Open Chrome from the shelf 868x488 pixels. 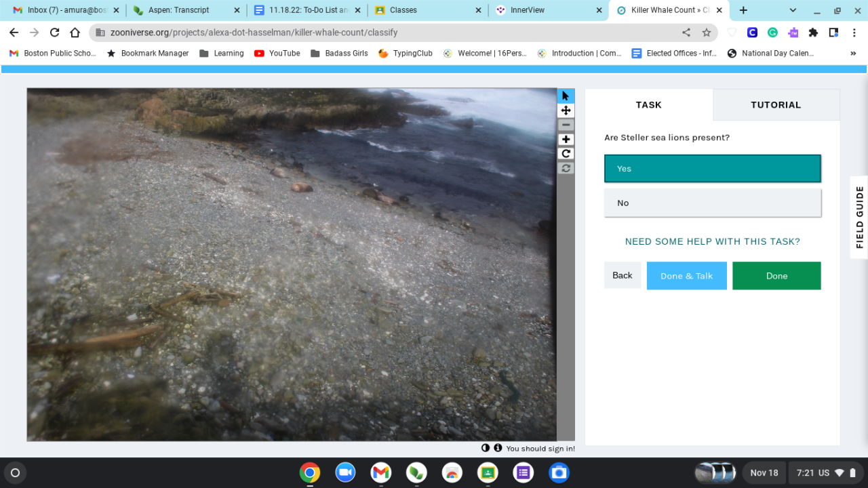click(310, 472)
